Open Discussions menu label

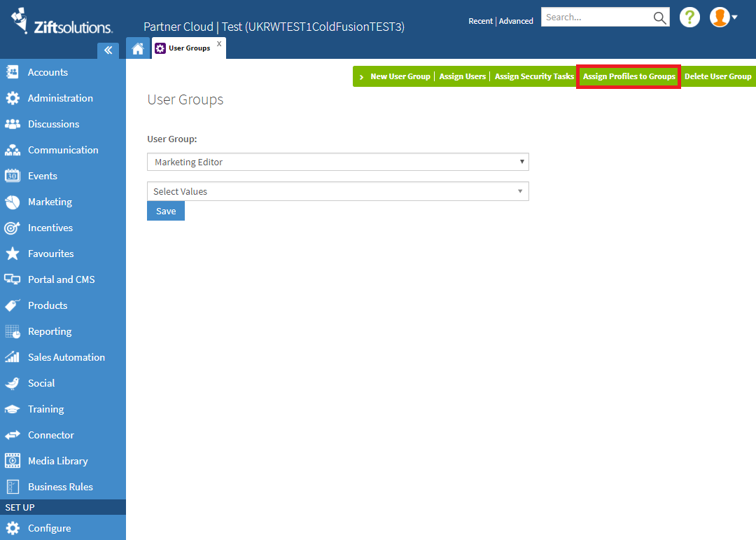53,124
